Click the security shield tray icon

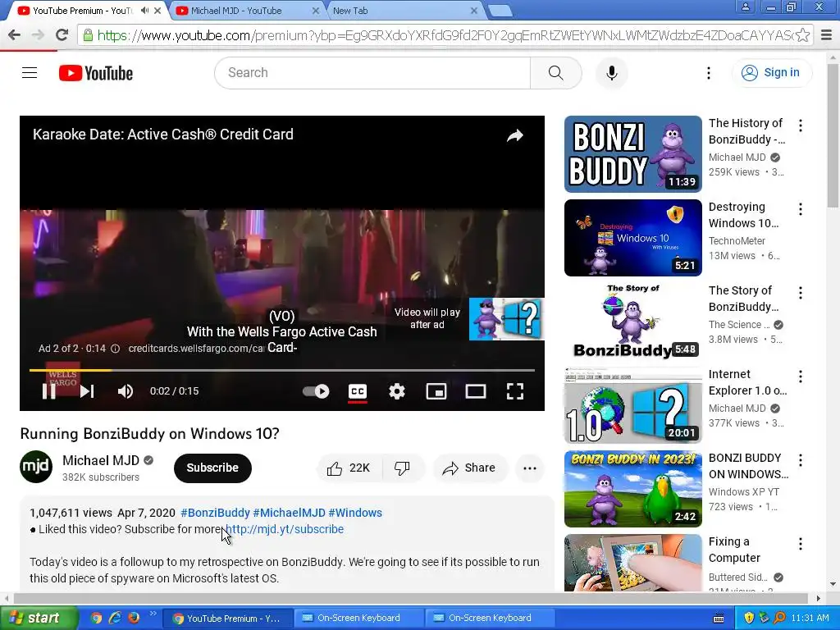click(x=749, y=618)
